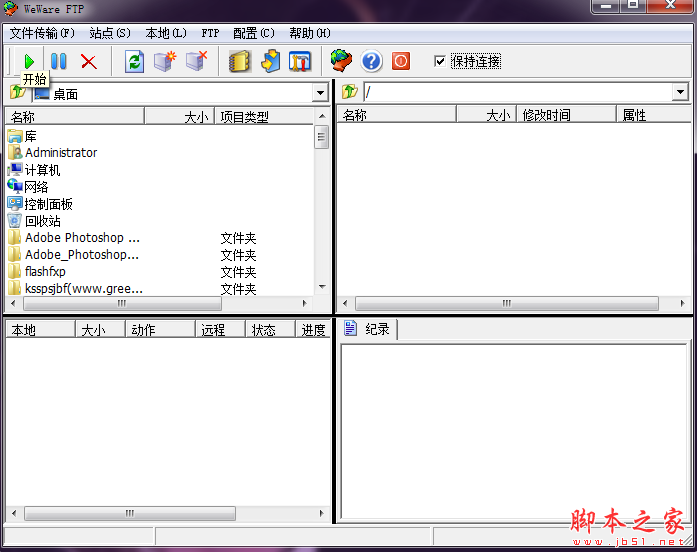The width and height of the screenshot is (697, 553).
Task: Select the 计算机 item
Action: [34, 170]
